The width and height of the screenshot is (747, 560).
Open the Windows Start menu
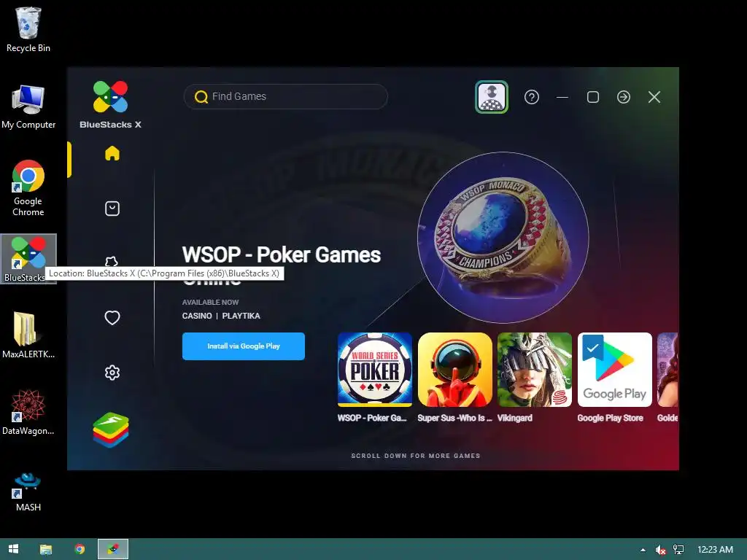click(x=13, y=549)
